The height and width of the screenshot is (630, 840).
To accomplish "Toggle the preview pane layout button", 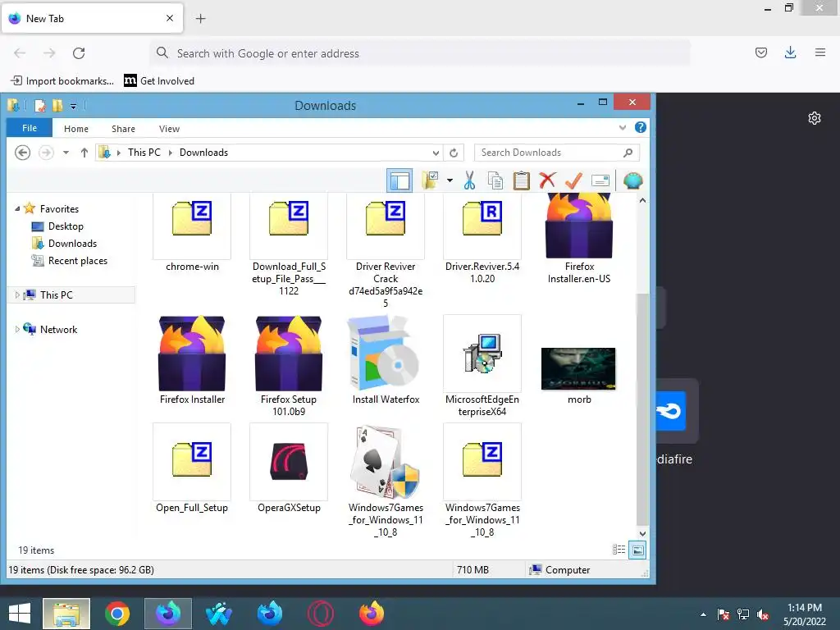I will coord(399,180).
